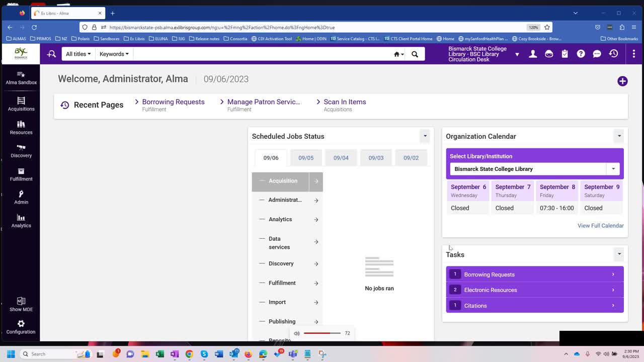Open the Configuration gear in the sidebar
Viewport: 644px width, 362px height.
pyautogui.click(x=21, y=327)
